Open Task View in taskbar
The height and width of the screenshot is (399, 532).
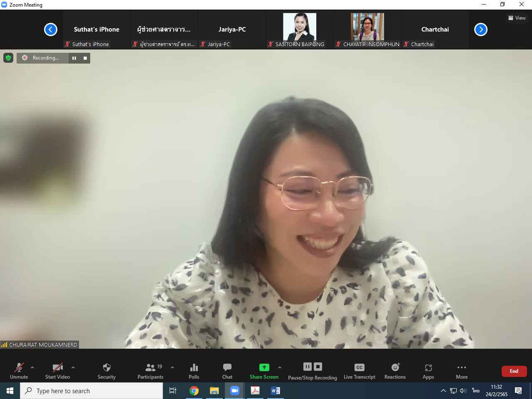173,391
